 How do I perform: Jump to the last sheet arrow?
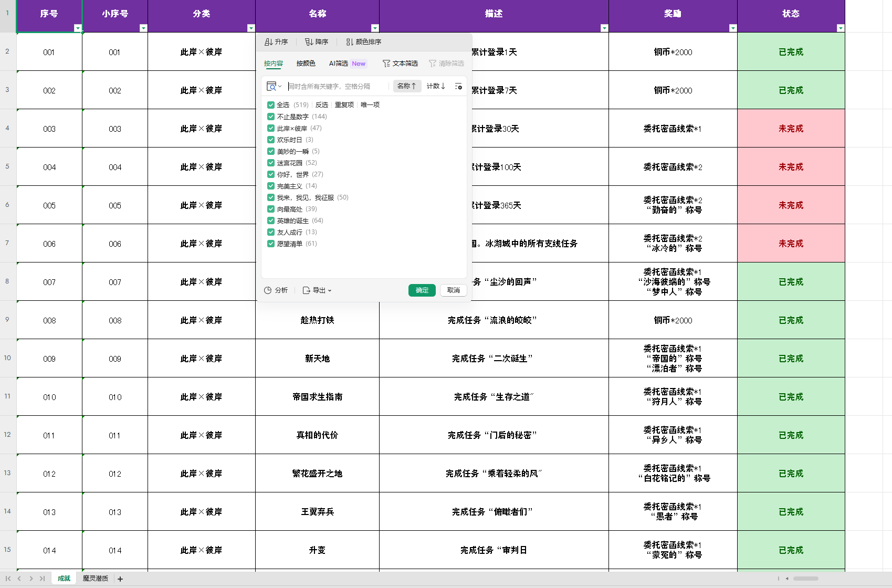(x=42, y=579)
